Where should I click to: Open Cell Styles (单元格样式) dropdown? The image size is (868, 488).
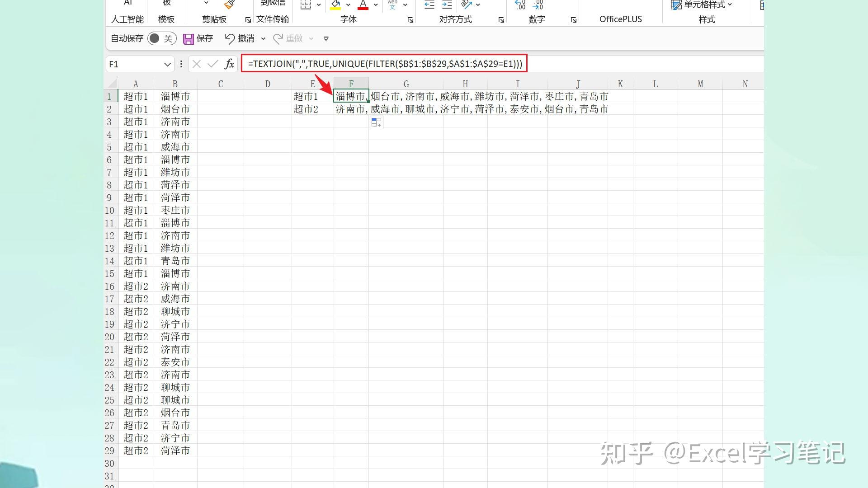coord(702,5)
